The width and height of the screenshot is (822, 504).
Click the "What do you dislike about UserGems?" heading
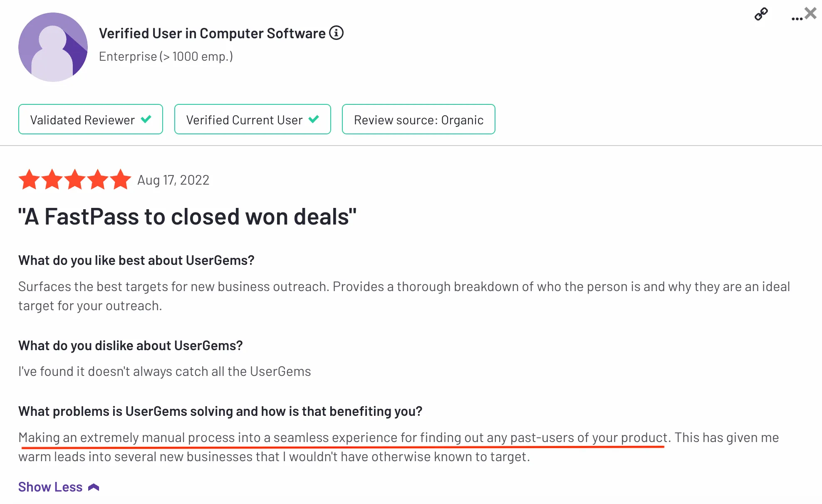click(x=130, y=346)
